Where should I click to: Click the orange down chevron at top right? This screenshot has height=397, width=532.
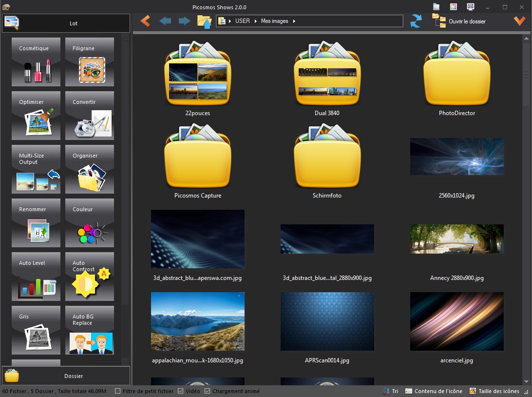[519, 21]
